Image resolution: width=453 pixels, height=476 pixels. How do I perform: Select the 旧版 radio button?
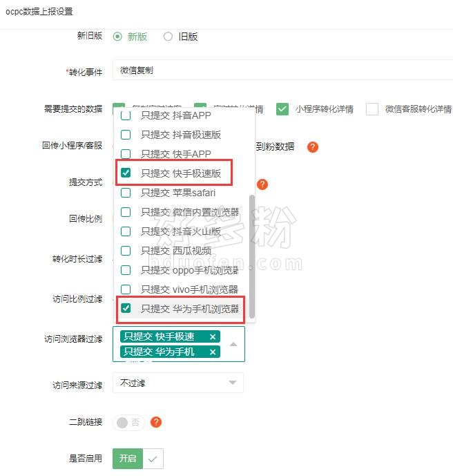coord(168,37)
